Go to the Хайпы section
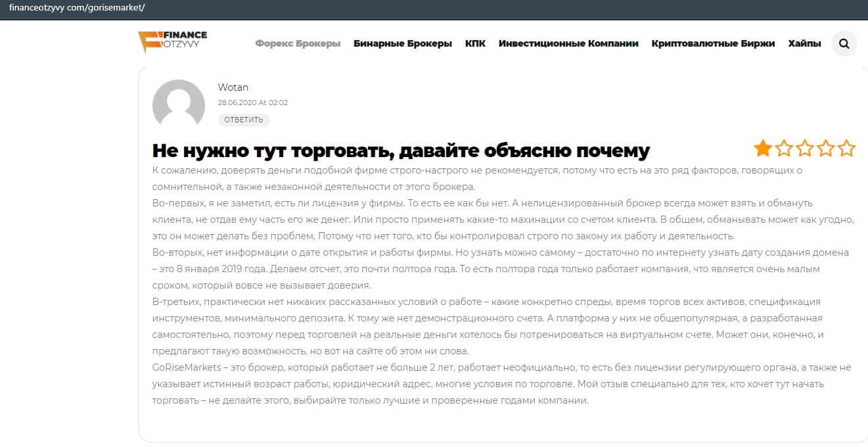This screenshot has width=868, height=447. [805, 43]
